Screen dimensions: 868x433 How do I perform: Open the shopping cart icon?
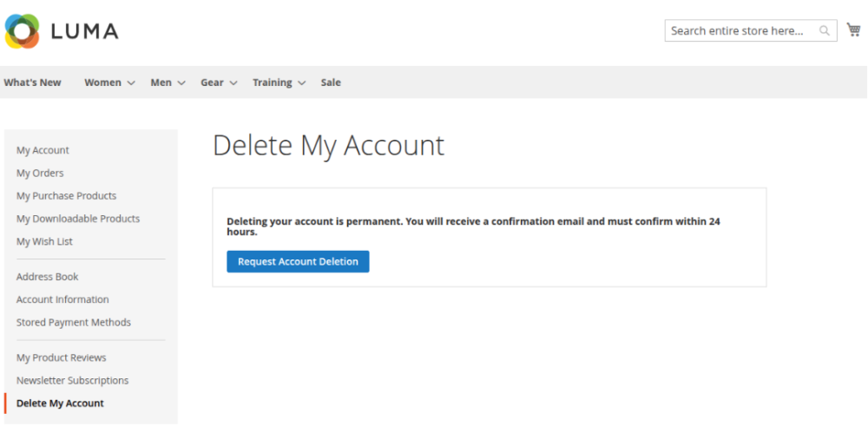point(853,30)
